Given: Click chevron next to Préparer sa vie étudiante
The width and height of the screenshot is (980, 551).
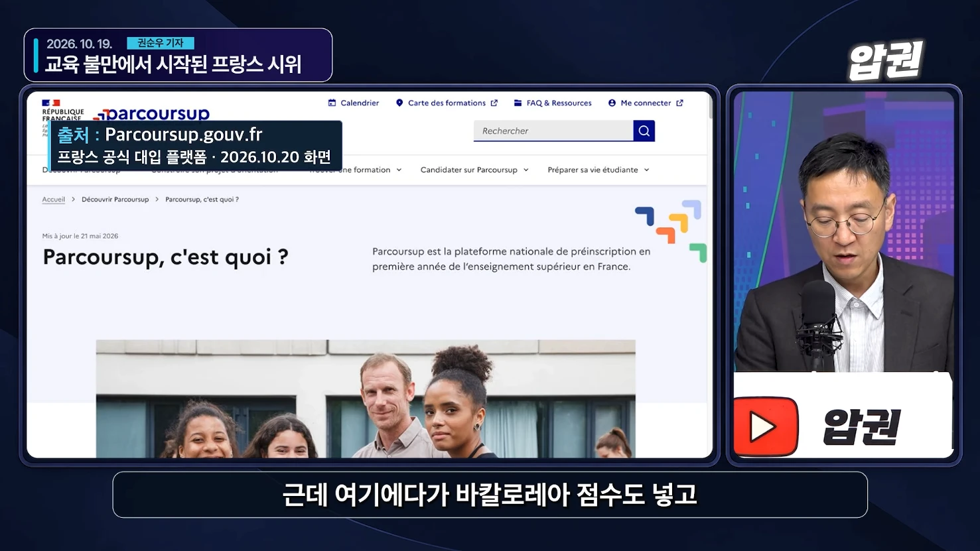Looking at the screenshot, I should coord(647,170).
